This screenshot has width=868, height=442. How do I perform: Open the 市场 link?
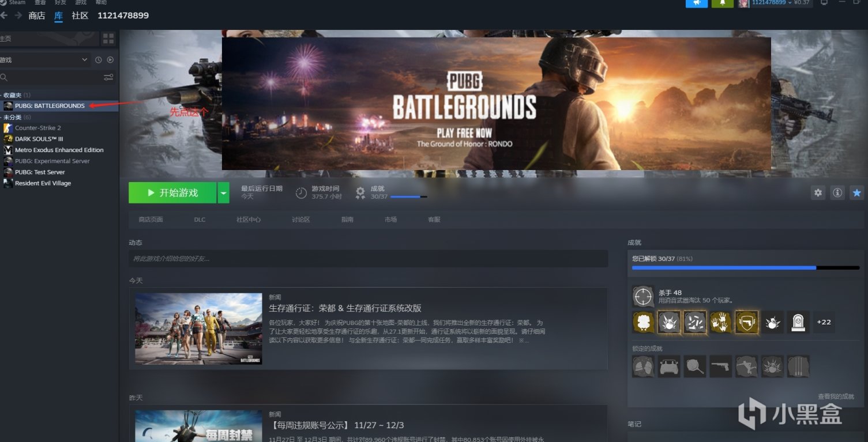point(390,220)
